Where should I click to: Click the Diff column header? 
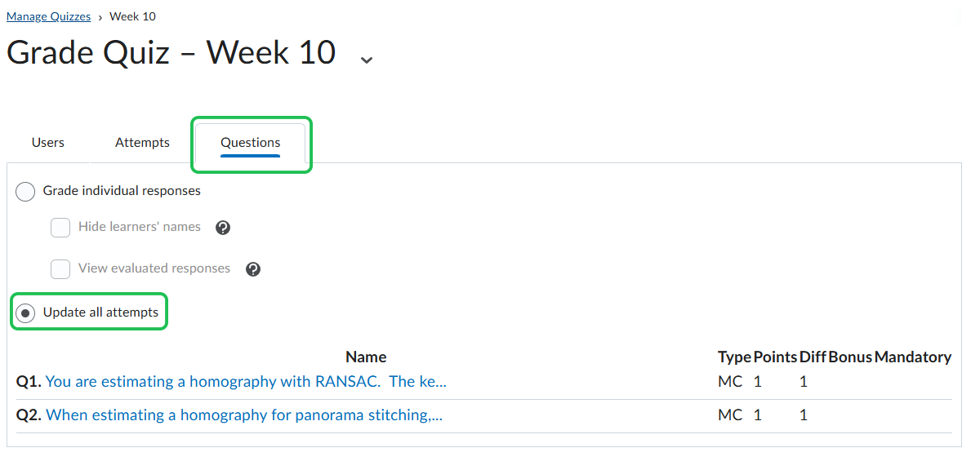click(x=813, y=357)
